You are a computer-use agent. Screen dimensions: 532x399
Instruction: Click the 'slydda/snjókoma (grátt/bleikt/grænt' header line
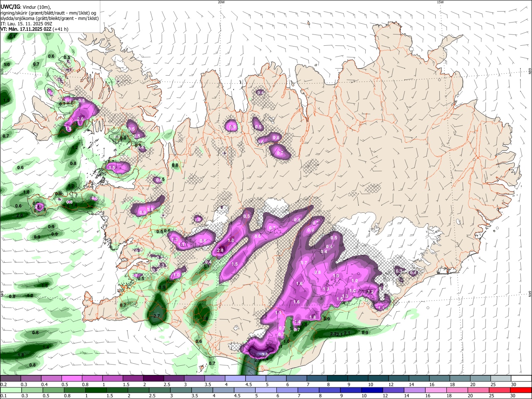click(49, 18)
